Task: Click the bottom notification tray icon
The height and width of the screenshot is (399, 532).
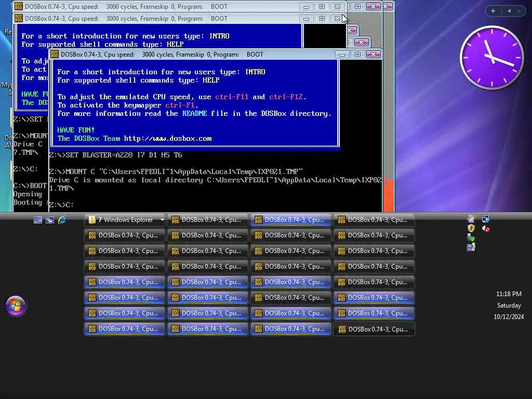Action: [x=471, y=248]
